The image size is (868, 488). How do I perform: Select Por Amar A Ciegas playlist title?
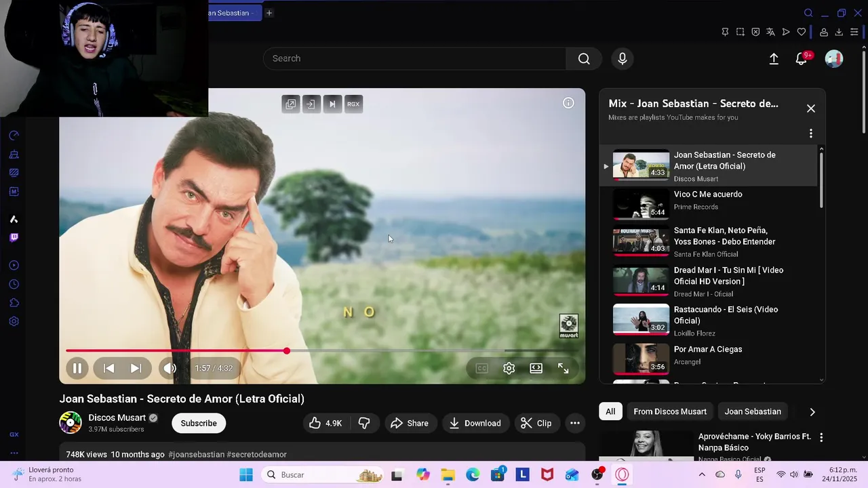708,350
